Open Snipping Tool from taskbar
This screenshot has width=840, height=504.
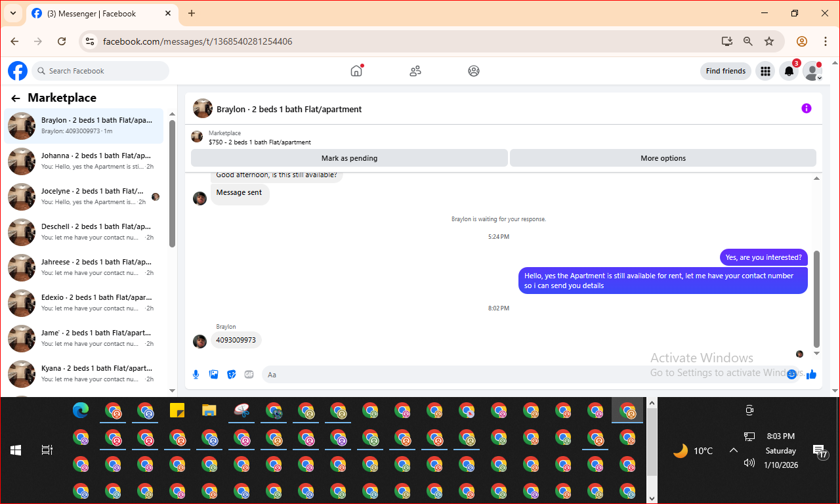242,411
